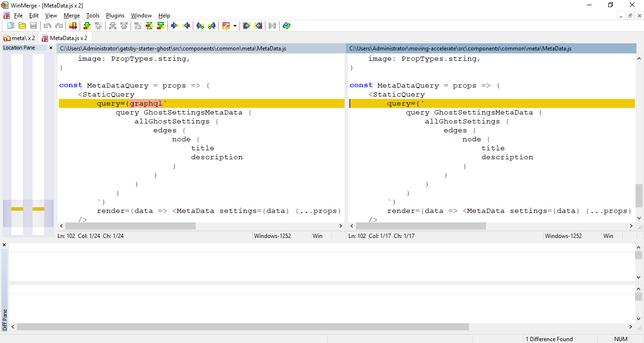Image resolution: width=644 pixels, height=343 pixels.
Task: Click the Previous Difference up arrow icon
Action: (98, 25)
